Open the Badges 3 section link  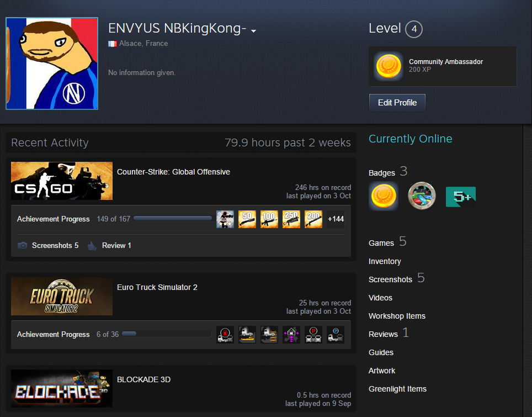pos(388,172)
